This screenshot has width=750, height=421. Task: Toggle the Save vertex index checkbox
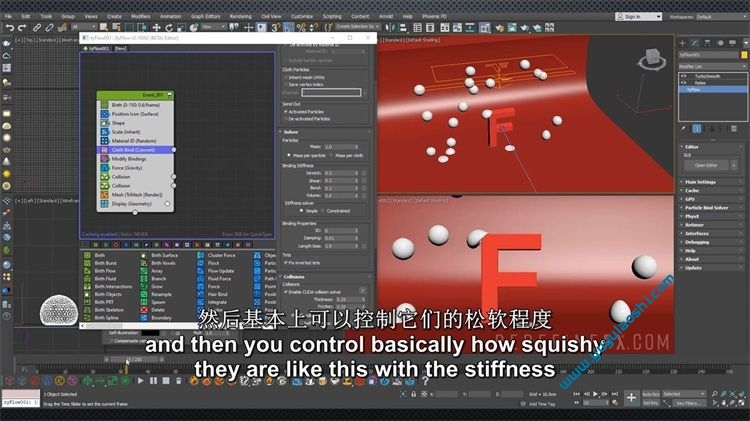pos(286,84)
